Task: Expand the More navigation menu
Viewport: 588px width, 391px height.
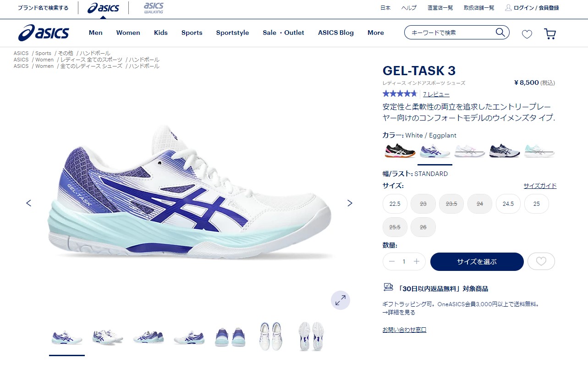Action: [376, 33]
